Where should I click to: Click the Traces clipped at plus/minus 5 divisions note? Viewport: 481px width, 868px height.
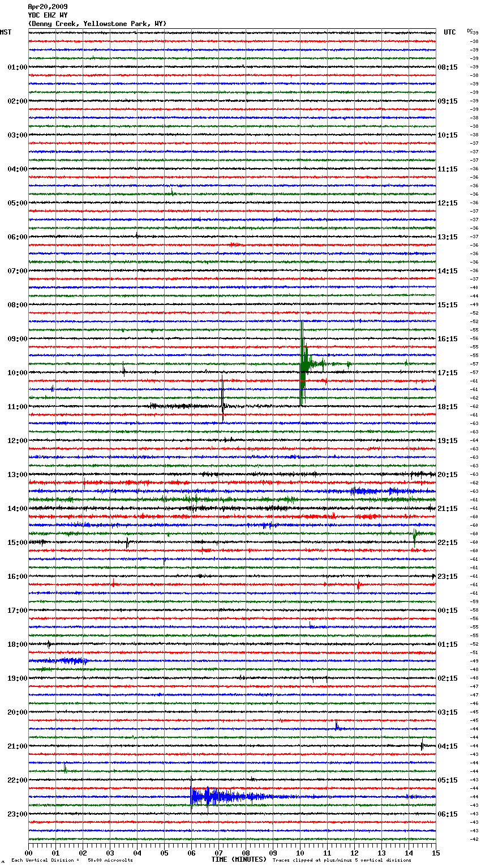tap(342, 860)
